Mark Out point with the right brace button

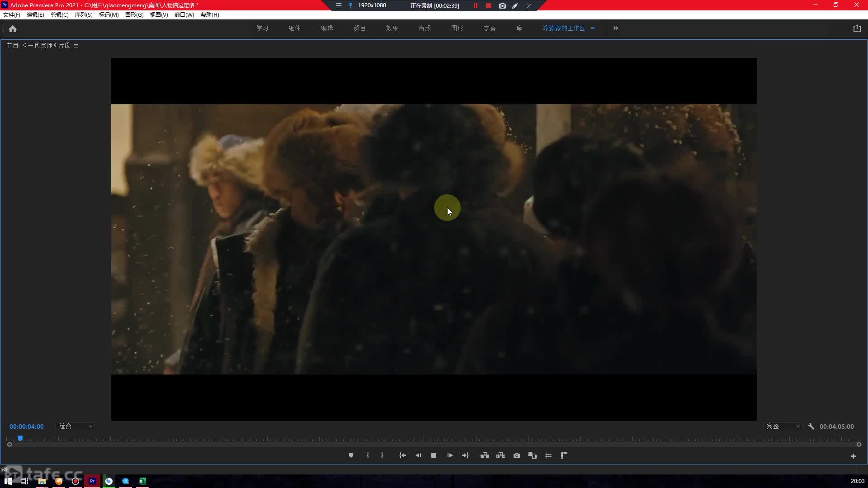pyautogui.click(x=382, y=455)
